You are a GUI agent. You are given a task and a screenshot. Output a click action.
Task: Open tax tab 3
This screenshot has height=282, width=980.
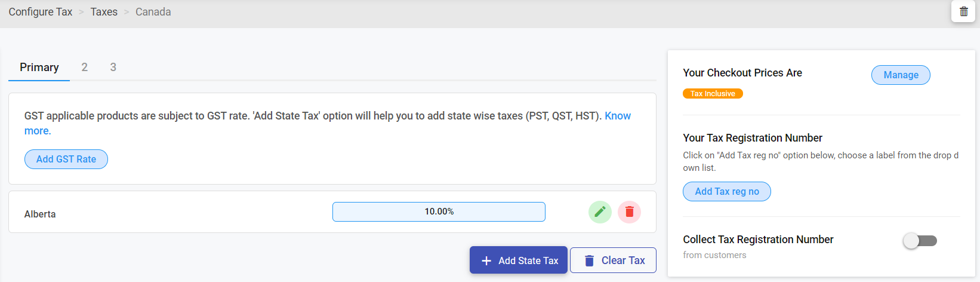113,67
